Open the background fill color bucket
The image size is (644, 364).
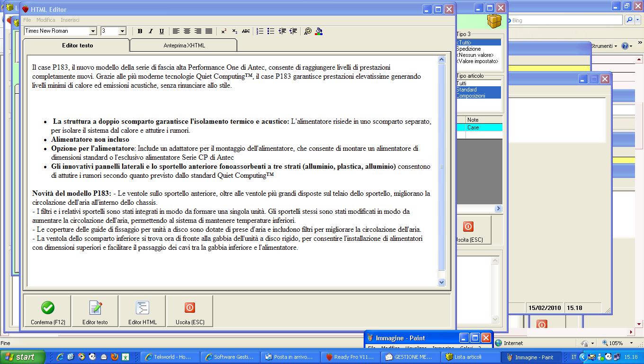pyautogui.click(x=319, y=31)
